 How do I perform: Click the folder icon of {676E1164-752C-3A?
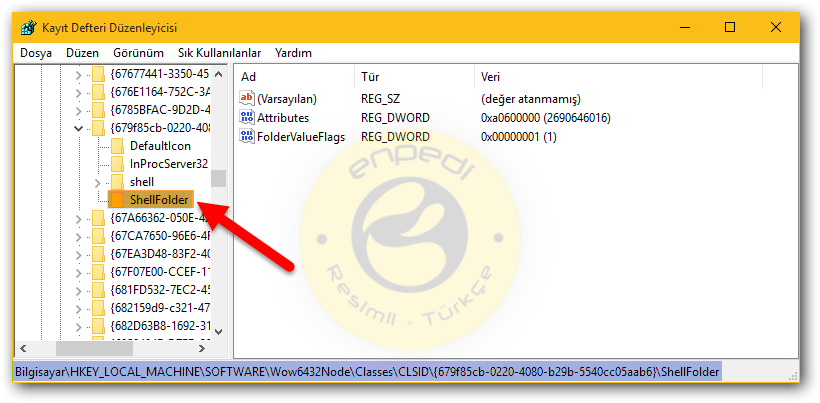(98, 93)
